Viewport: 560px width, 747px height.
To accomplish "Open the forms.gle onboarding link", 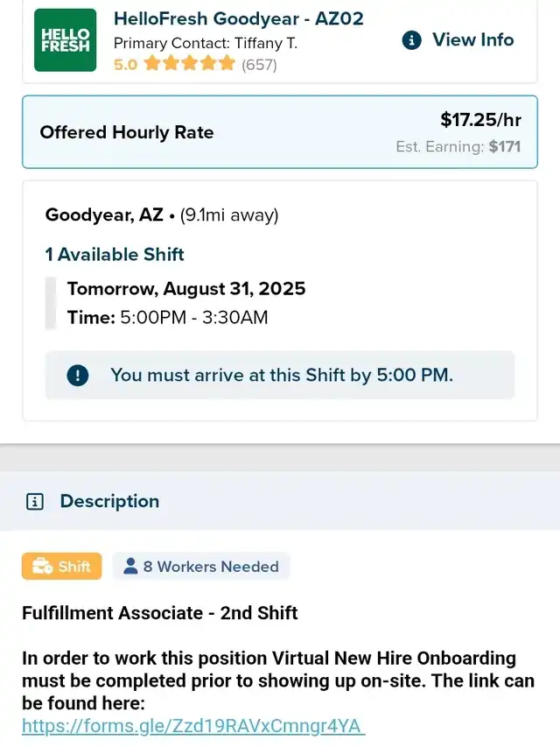I will pos(192,725).
